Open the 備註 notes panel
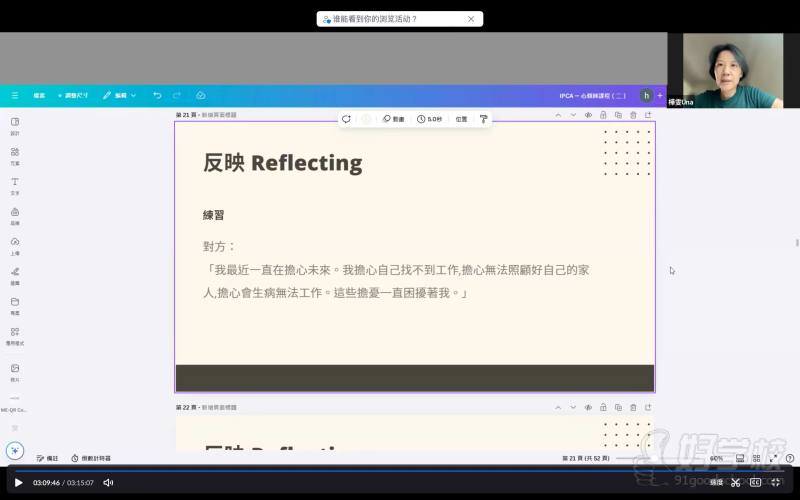800x500 pixels. click(x=47, y=458)
